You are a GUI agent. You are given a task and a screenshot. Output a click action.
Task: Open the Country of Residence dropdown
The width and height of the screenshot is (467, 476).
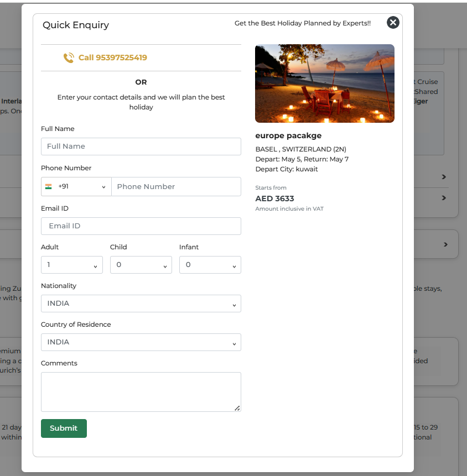(x=141, y=342)
